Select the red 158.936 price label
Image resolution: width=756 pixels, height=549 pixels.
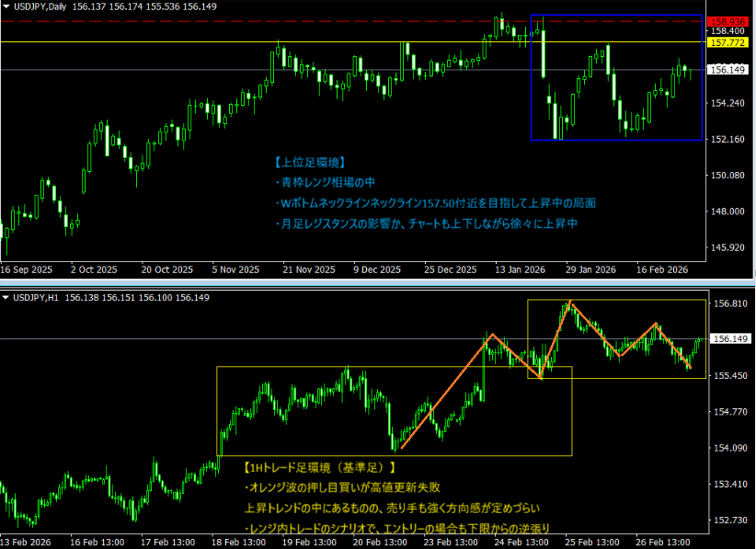click(x=728, y=22)
